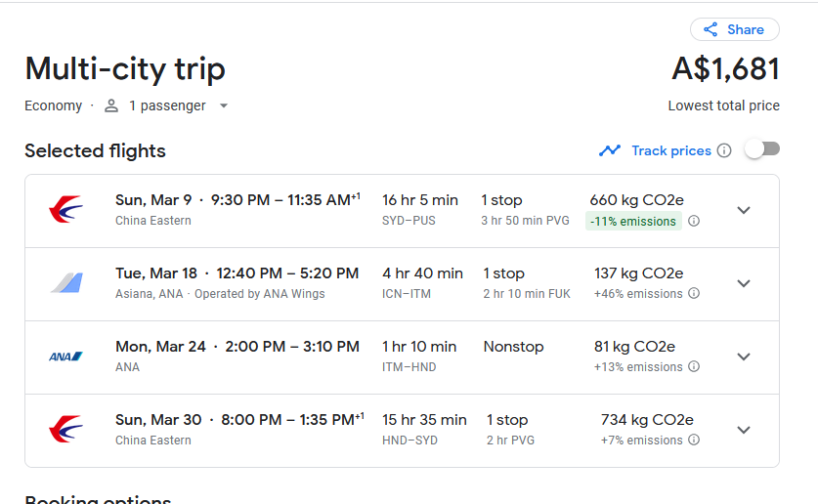Expand the Mon, Mar 24 ANA flight
818x504 pixels.
point(744,357)
